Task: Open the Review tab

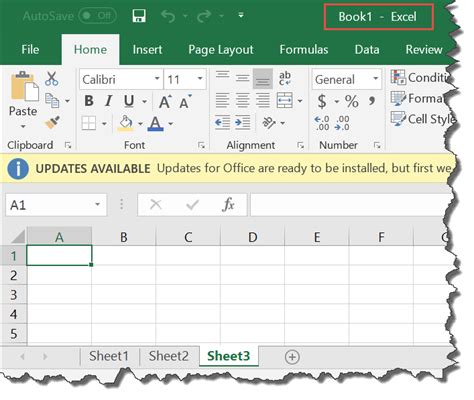Action: coord(424,49)
